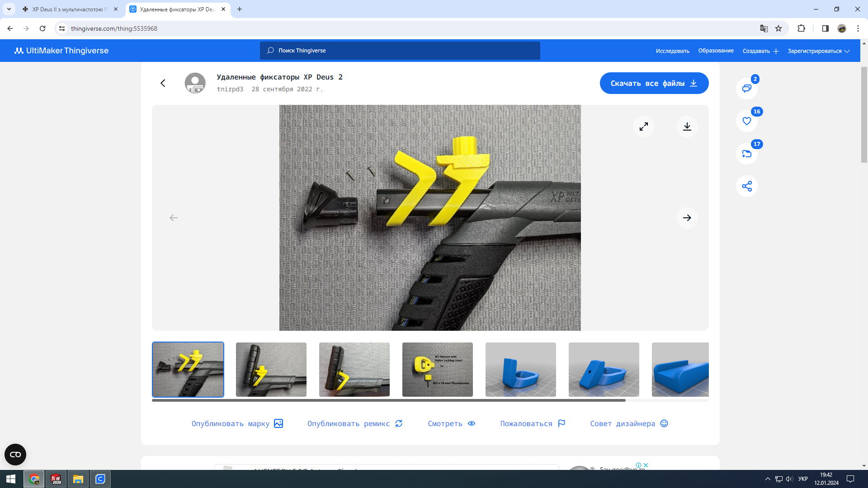Bookmark this page with the star icon
Viewport: 868px width, 488px height.
[778, 28]
